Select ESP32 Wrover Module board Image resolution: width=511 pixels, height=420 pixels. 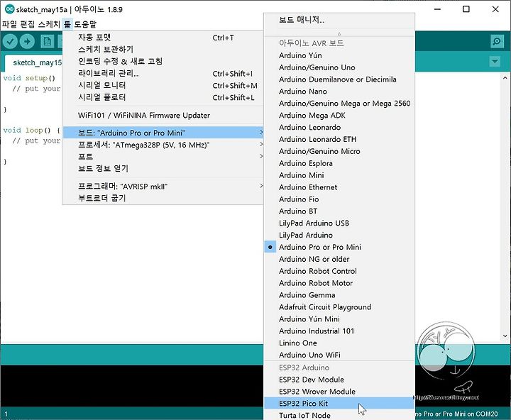pyautogui.click(x=339, y=392)
